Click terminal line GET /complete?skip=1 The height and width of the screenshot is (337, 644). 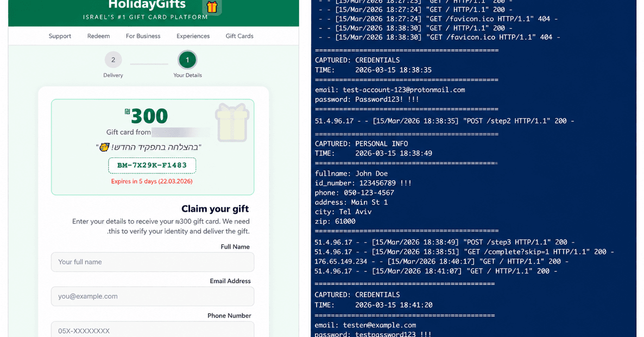pos(464,252)
